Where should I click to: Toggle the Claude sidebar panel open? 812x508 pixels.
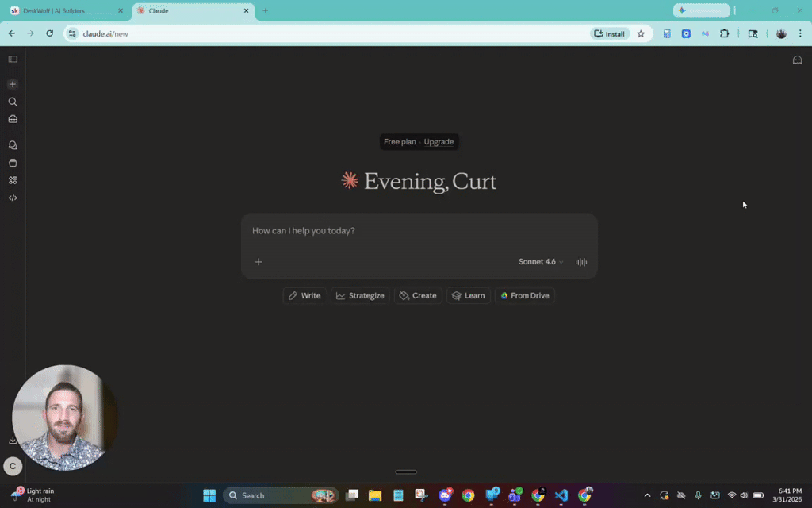click(13, 59)
